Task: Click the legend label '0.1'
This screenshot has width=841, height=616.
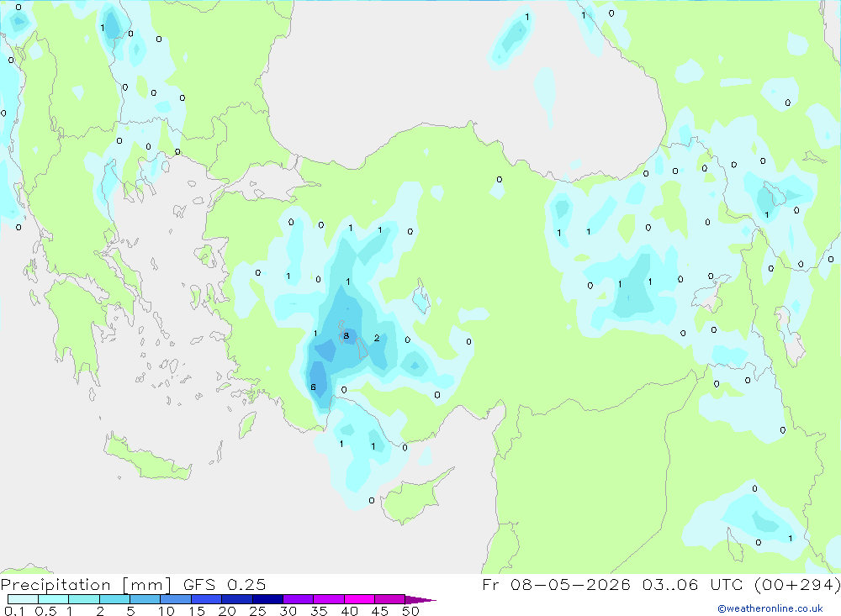Action: point(14,611)
